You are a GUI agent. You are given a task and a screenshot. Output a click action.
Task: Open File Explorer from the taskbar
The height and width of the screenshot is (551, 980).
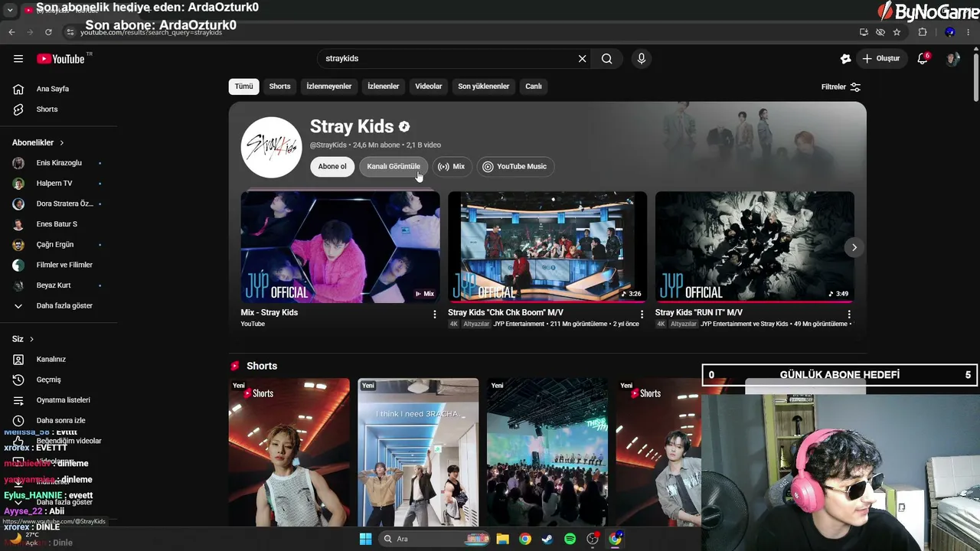(502, 539)
